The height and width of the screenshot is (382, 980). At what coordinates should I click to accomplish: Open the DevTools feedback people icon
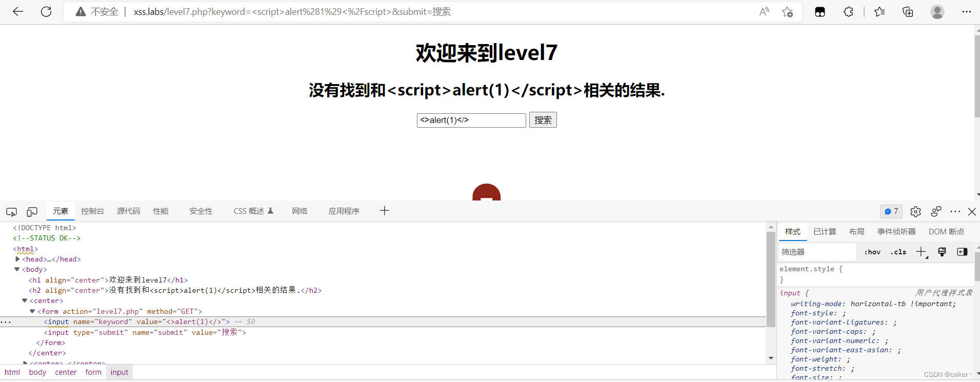[936, 211]
